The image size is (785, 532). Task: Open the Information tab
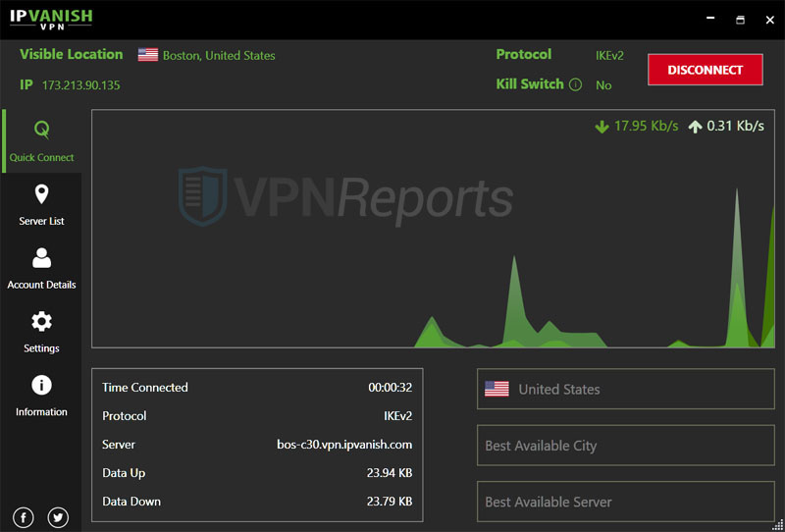point(41,396)
